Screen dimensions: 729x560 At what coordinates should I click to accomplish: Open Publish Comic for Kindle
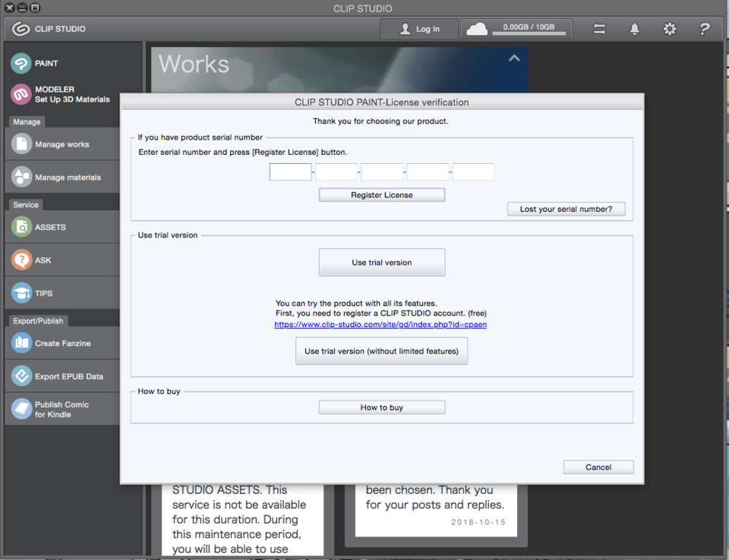tap(62, 409)
